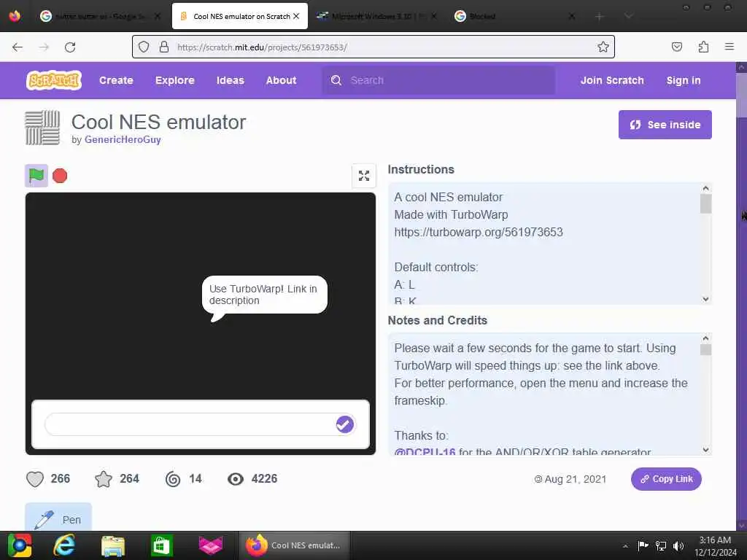Love this project with heart icon

coord(35,479)
